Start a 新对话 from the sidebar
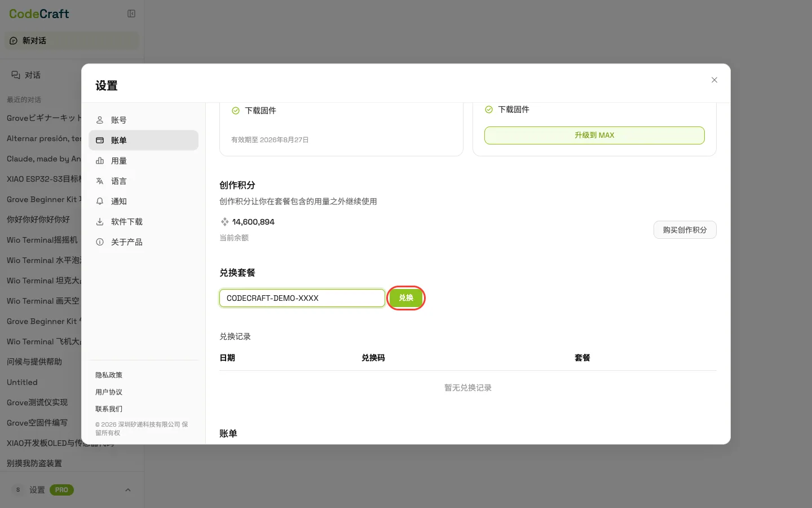This screenshot has height=508, width=812. point(72,41)
